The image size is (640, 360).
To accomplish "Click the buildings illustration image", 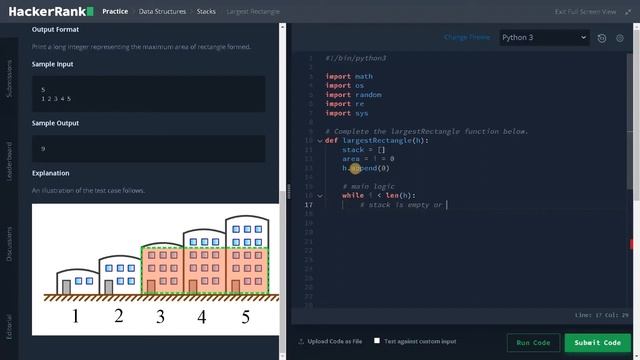I will coord(156,269).
